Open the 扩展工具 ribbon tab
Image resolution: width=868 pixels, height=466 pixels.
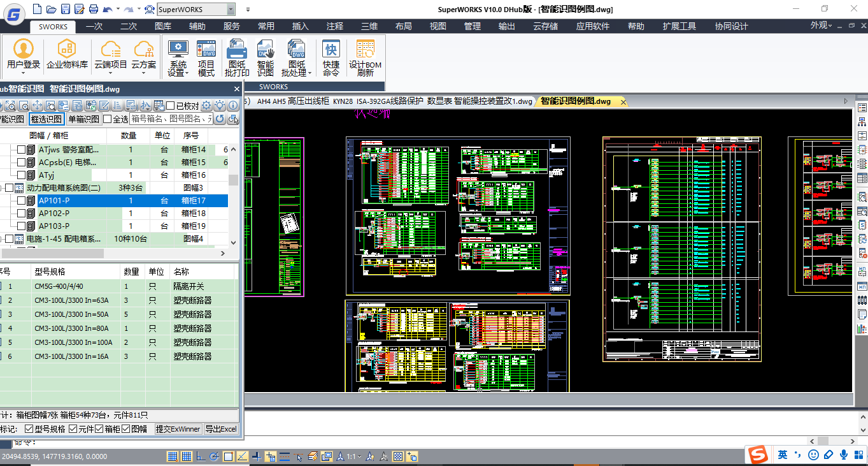(679, 26)
